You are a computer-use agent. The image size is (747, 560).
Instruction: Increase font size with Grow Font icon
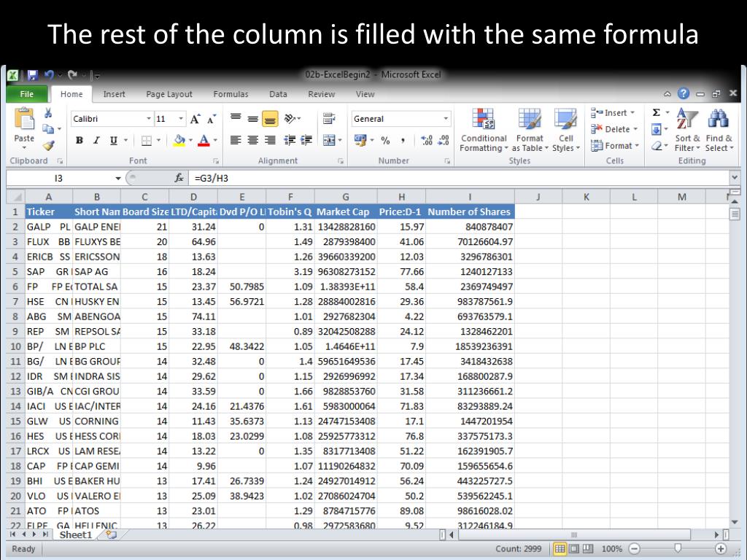[x=195, y=119]
